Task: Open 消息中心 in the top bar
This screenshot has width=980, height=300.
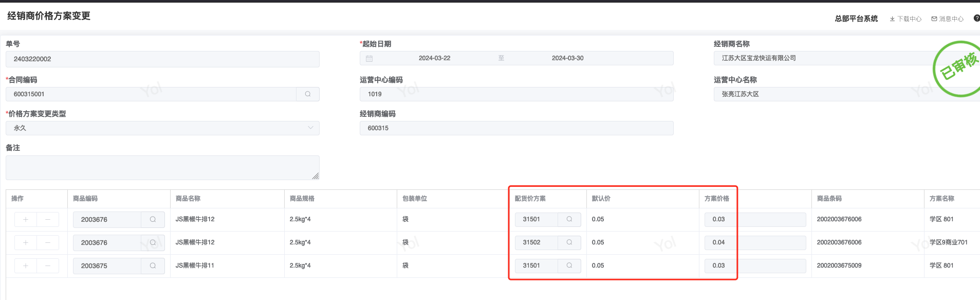Action: [947, 19]
